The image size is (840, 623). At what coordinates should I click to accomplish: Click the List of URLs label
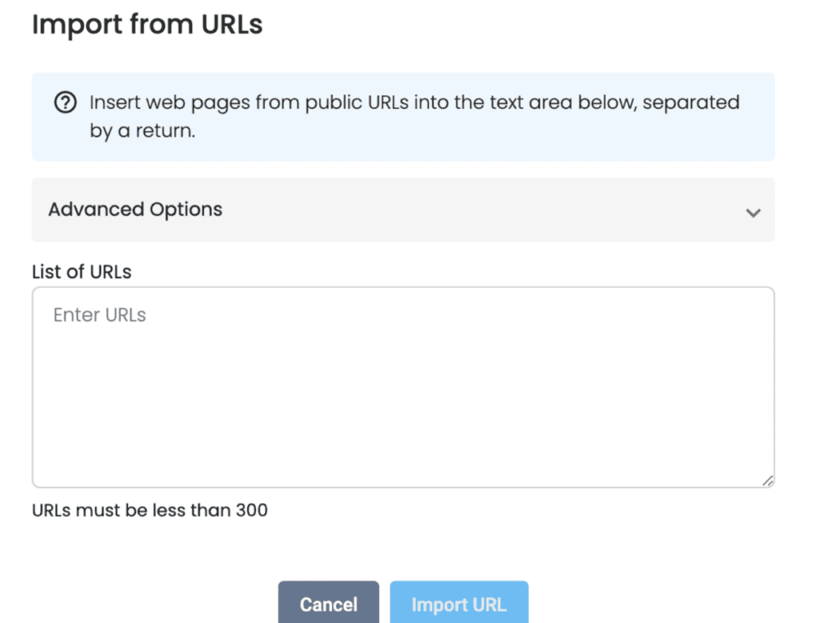[x=81, y=272]
